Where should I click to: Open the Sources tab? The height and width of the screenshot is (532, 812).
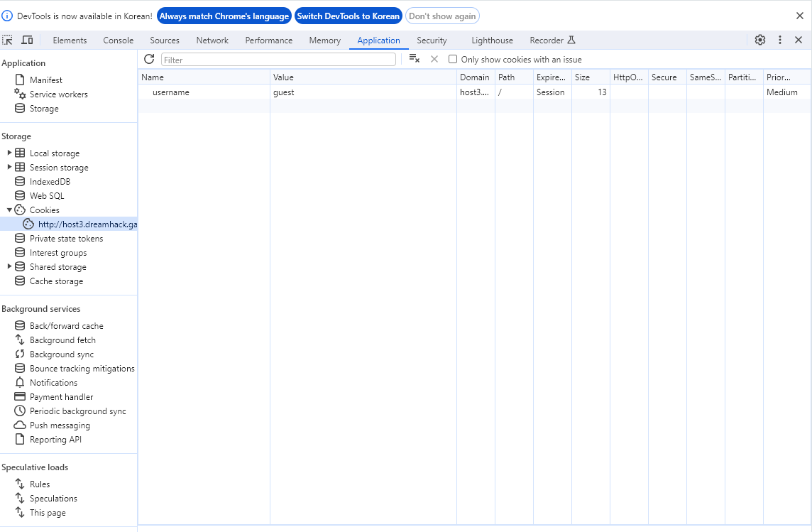pos(165,40)
